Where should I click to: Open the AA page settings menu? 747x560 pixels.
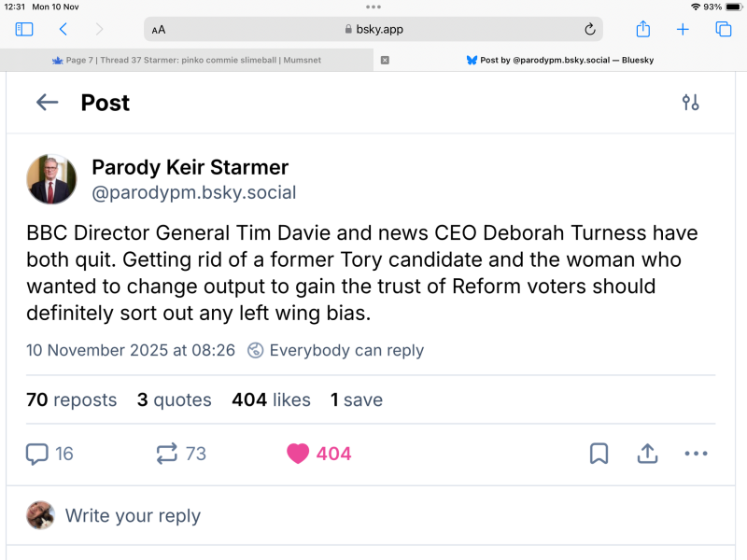pyautogui.click(x=159, y=29)
